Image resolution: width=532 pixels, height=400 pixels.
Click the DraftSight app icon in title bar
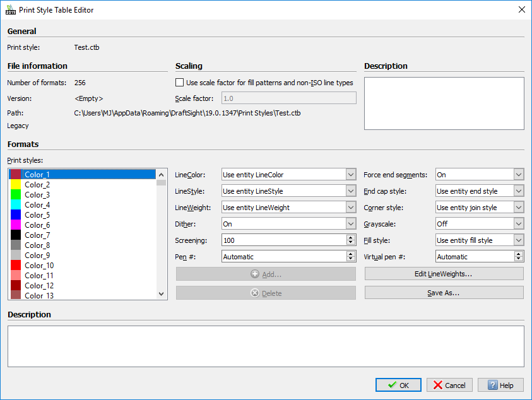11,9
